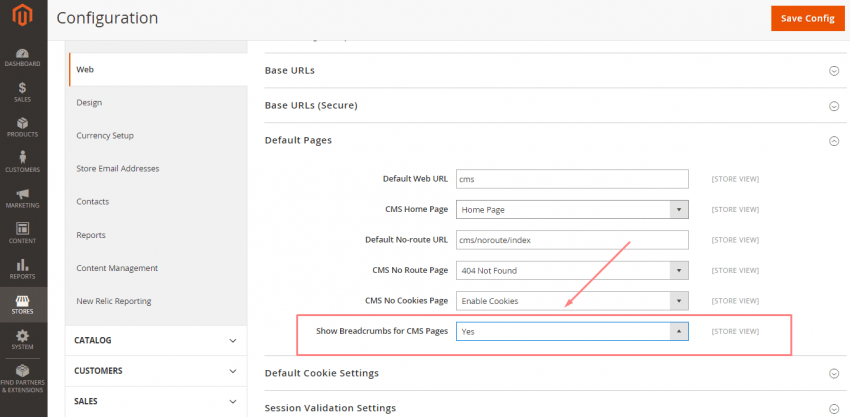The height and width of the screenshot is (417, 850).
Task: Open the Reports sidebar icon
Action: pos(23,270)
